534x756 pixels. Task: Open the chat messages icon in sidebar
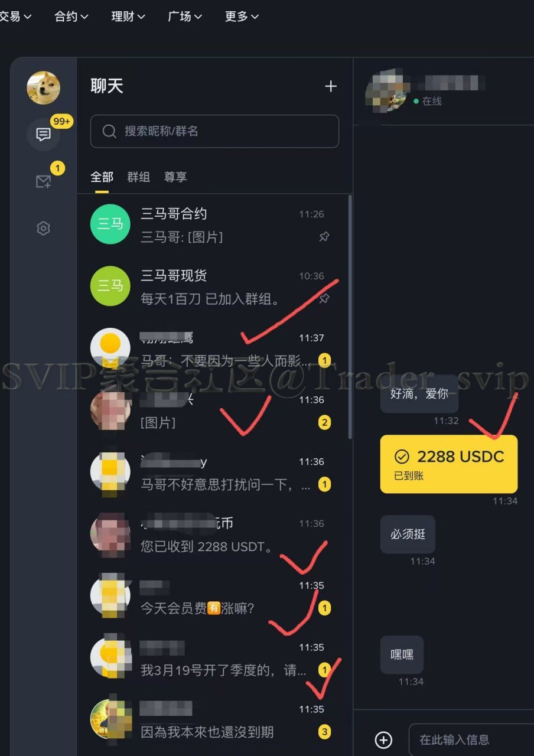(43, 135)
